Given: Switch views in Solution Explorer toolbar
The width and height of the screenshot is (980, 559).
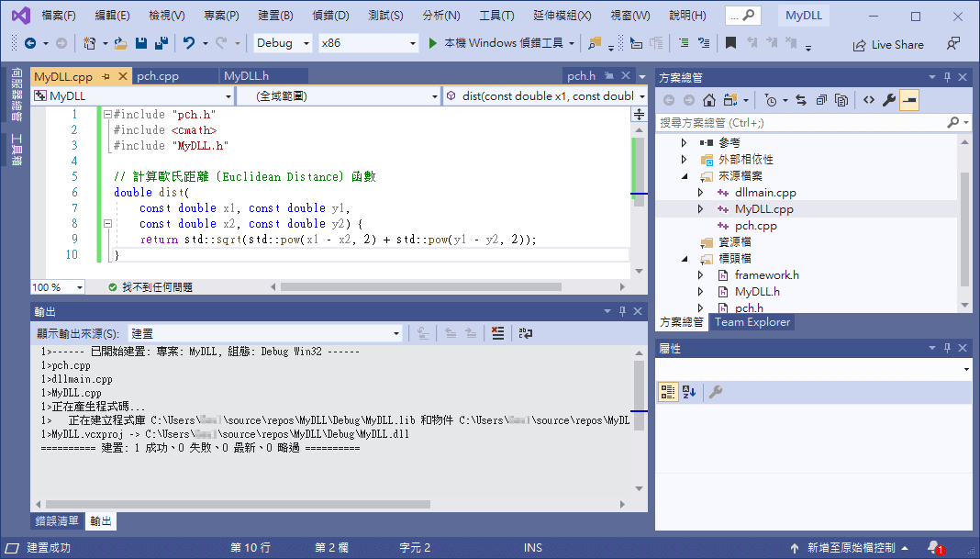Looking at the screenshot, I should tap(729, 100).
